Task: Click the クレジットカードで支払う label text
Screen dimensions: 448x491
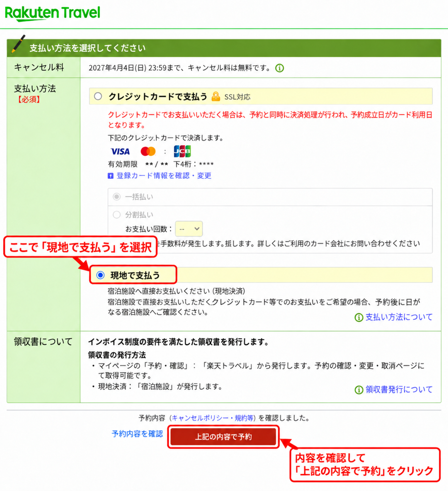Action: pos(158,96)
